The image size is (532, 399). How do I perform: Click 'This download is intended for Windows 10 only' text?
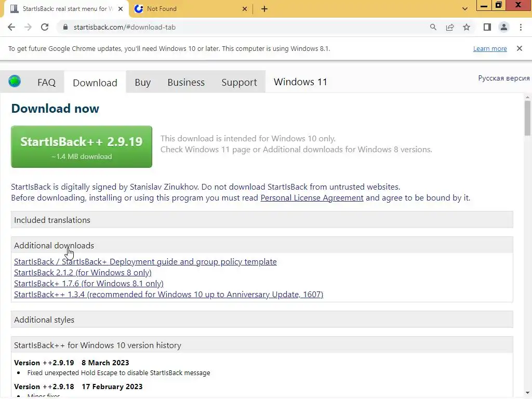248,138
